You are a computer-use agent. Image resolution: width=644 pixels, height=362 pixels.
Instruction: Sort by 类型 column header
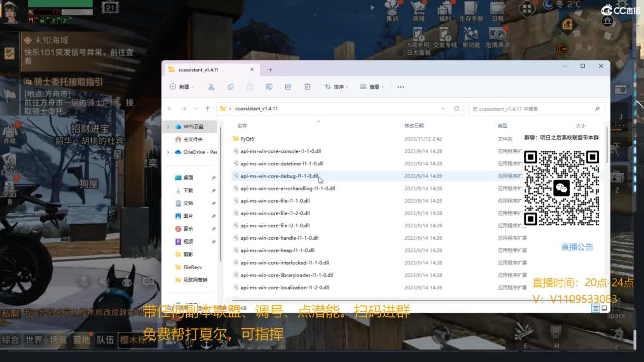point(503,126)
